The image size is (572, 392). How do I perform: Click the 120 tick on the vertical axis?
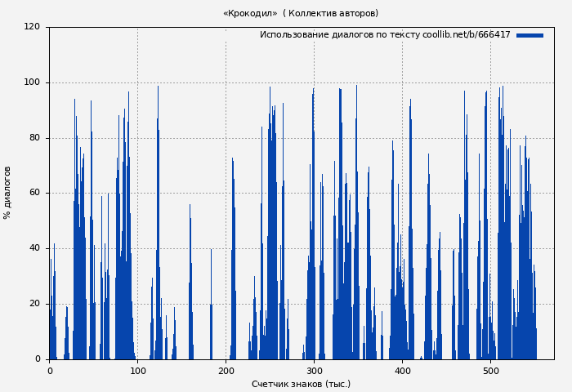32,27
